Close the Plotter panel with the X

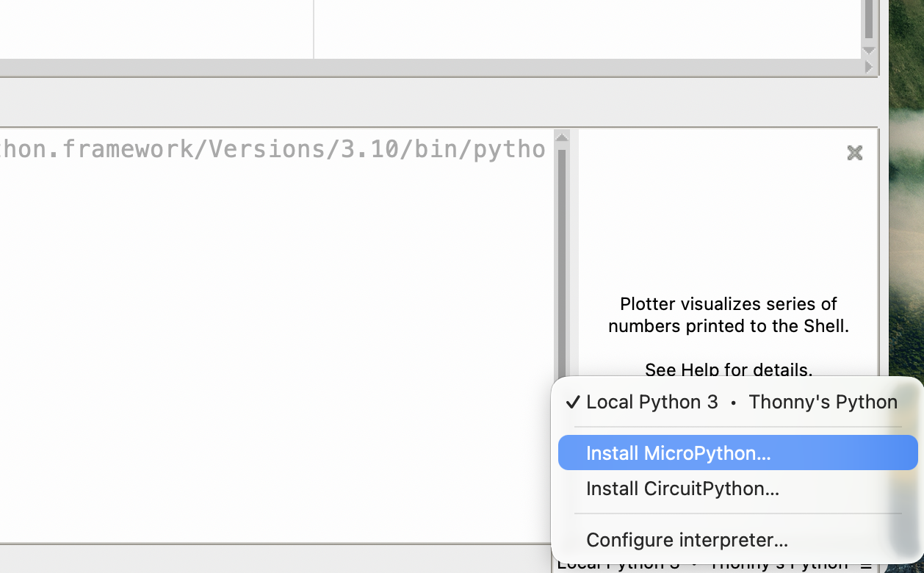[854, 153]
